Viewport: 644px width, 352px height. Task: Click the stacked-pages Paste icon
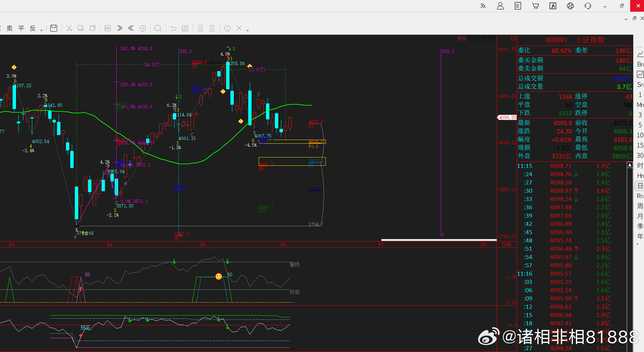(92, 28)
